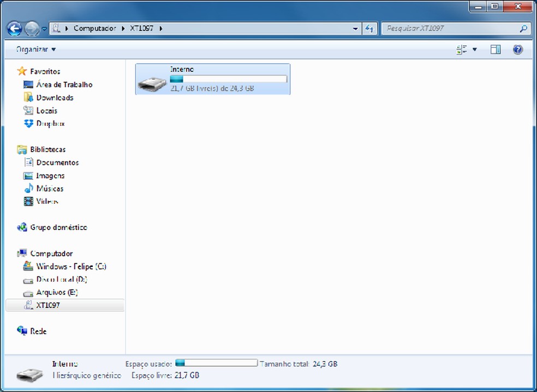
Task: Open recent pages dropdown beside Forward button
Action: pyautogui.click(x=45, y=29)
